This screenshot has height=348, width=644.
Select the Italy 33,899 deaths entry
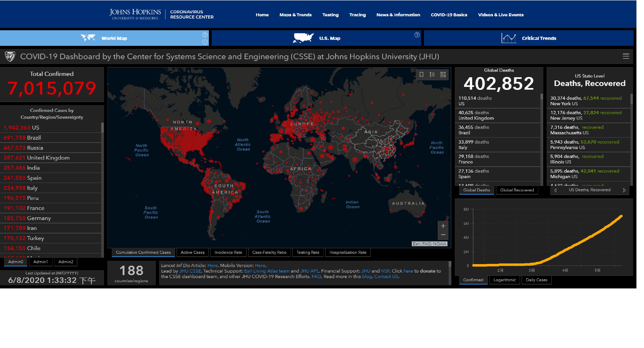(x=498, y=145)
